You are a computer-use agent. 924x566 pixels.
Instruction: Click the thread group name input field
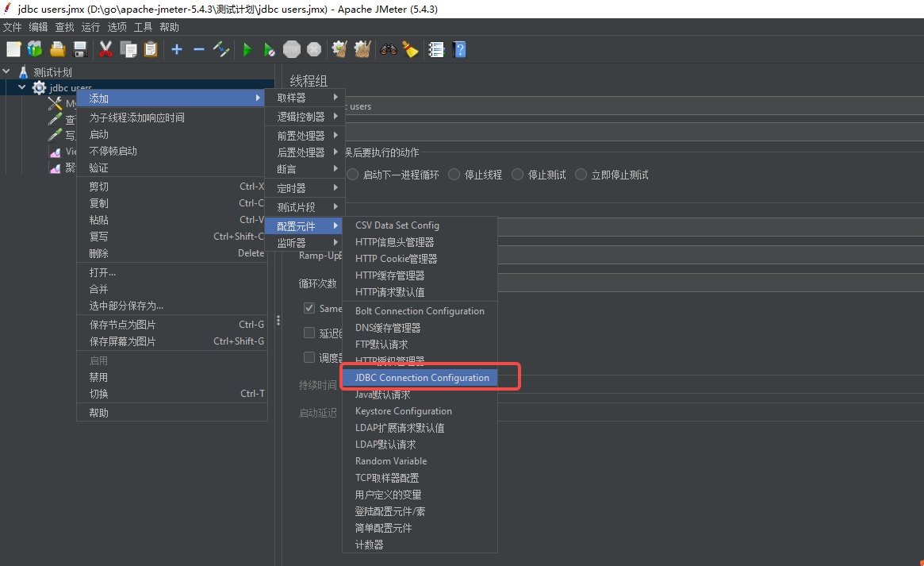coord(634,106)
